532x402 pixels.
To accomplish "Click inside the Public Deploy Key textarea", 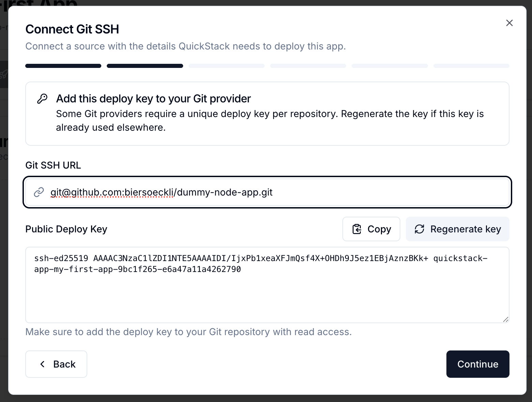I will pos(267,285).
